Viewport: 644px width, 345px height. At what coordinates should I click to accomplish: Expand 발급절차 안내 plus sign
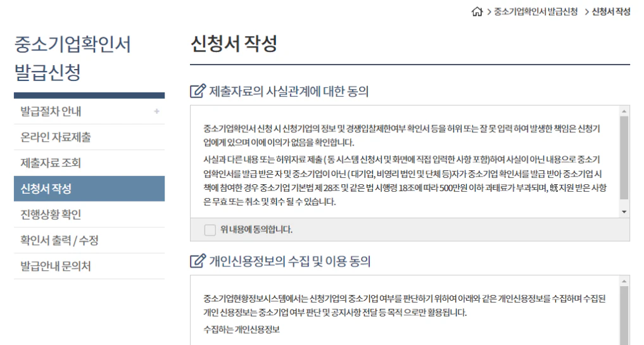pos(156,111)
